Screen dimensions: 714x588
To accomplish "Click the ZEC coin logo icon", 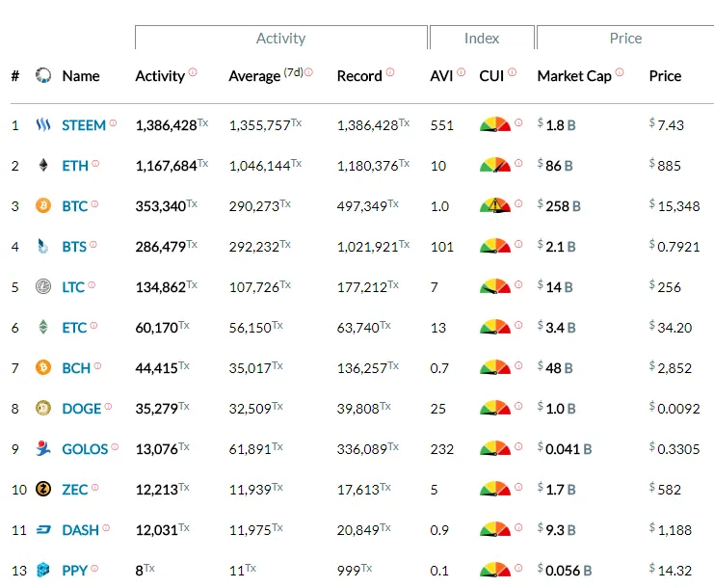I will click(43, 489).
